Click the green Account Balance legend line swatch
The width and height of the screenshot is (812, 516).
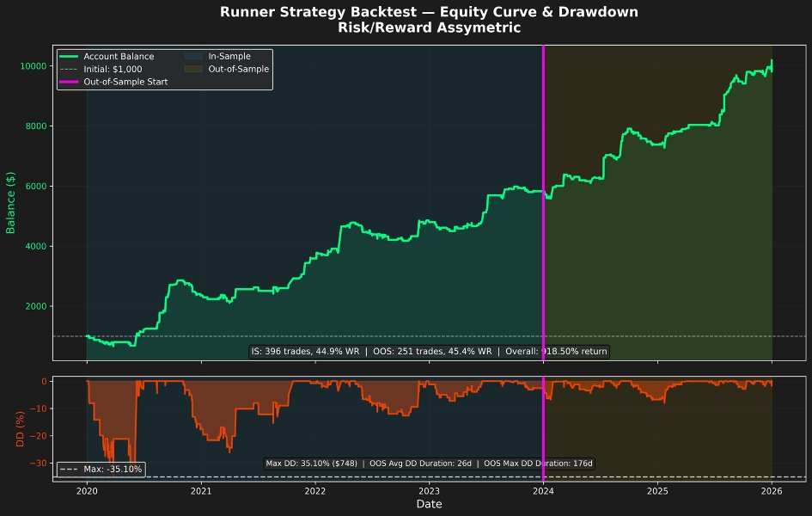[x=69, y=57]
